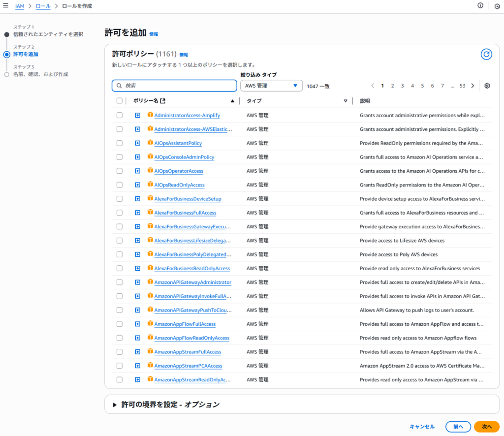Open the AlexaForBusinessPolyDelegated policy link

[192, 254]
